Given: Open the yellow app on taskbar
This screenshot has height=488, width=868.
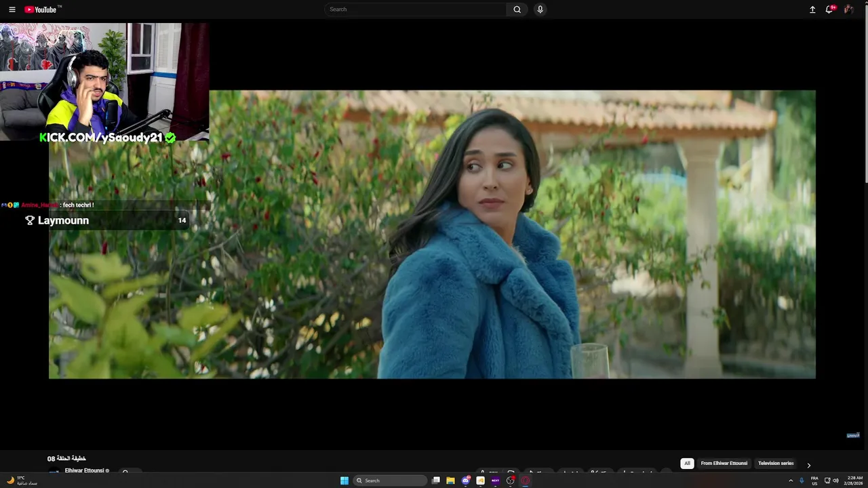Looking at the screenshot, I should click(x=481, y=481).
